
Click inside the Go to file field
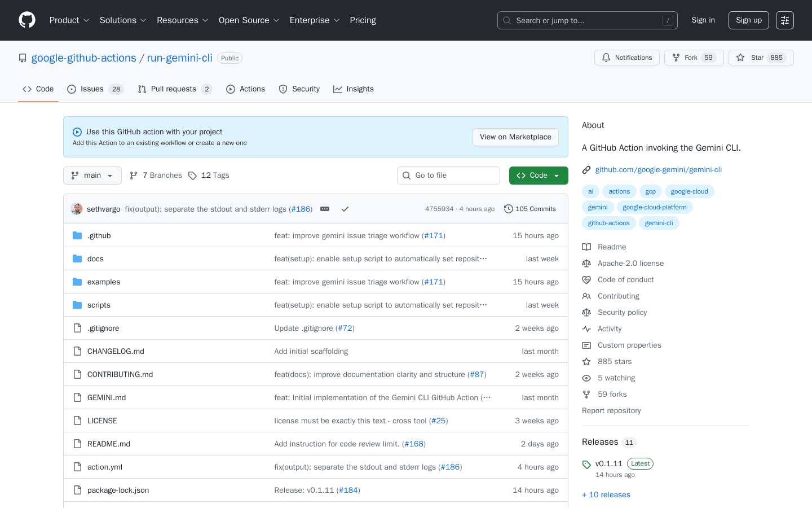coord(448,176)
